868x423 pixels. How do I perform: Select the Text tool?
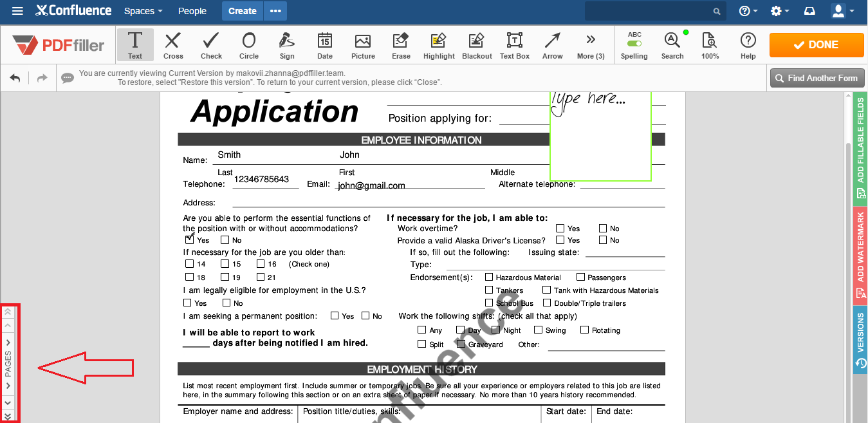pos(135,44)
